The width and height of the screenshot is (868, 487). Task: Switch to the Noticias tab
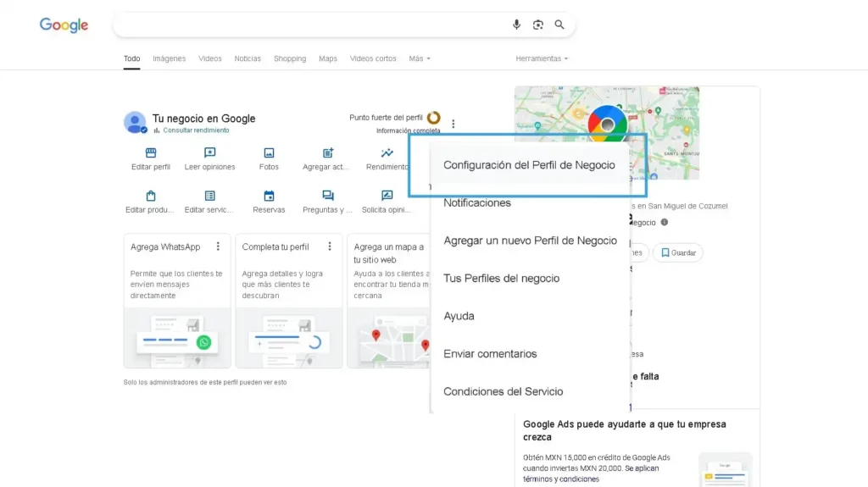click(x=248, y=58)
